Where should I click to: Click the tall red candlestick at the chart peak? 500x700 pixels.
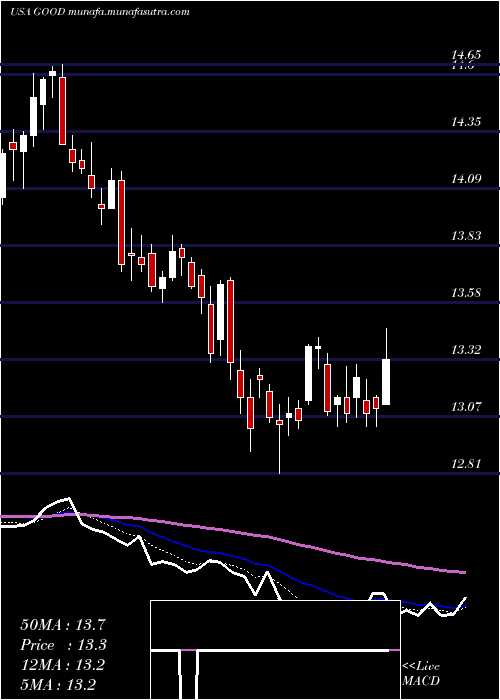(x=62, y=110)
